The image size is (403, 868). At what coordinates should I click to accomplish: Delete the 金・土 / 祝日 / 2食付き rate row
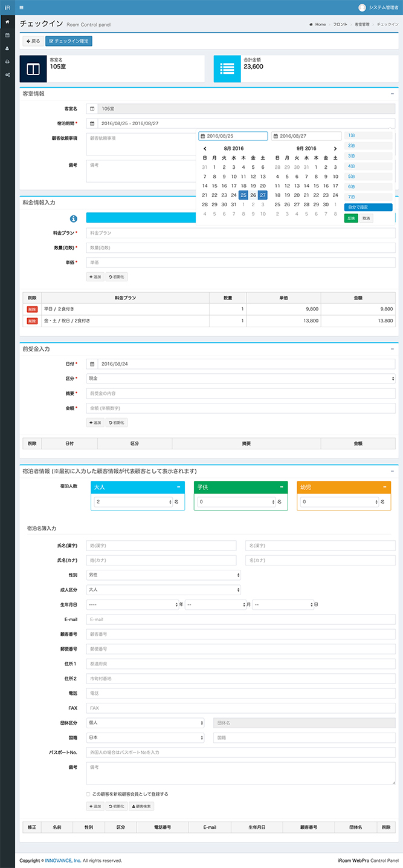(32, 321)
